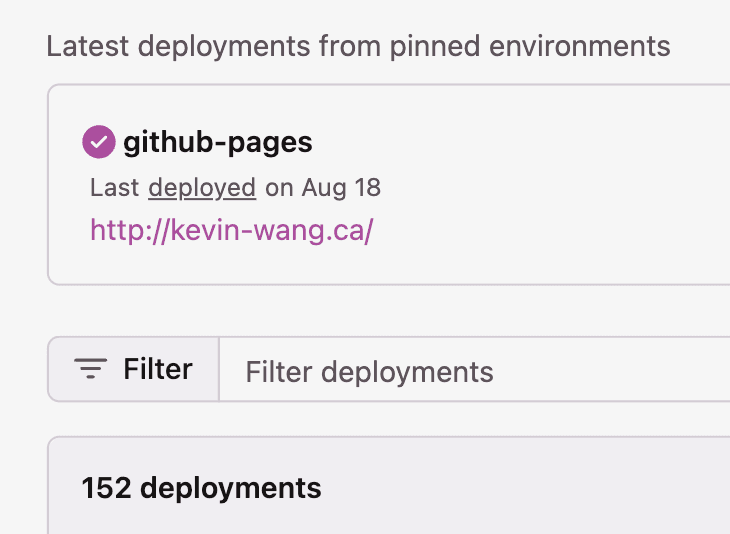The width and height of the screenshot is (730, 534).
Task: Click the word "on" before Aug 18
Action: [x=279, y=189]
